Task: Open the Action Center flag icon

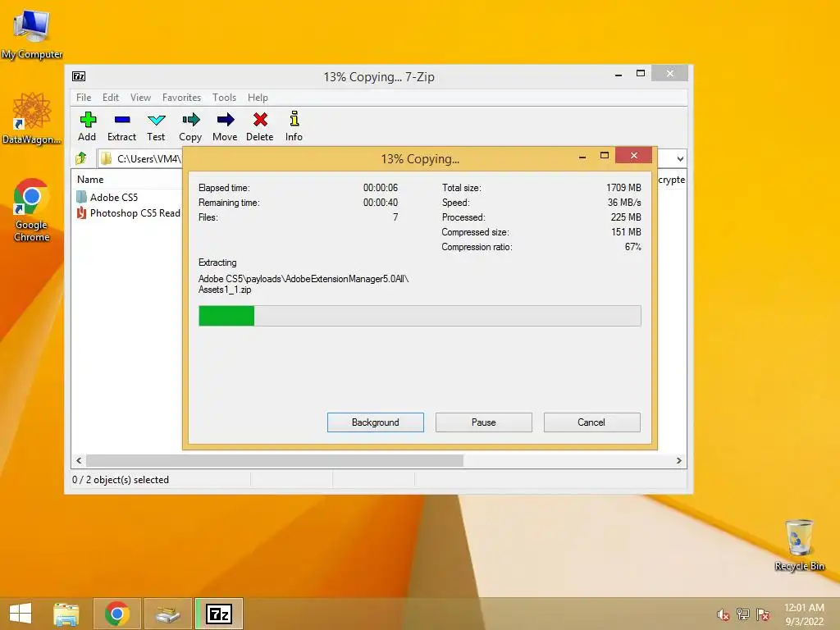Action: tap(763, 614)
